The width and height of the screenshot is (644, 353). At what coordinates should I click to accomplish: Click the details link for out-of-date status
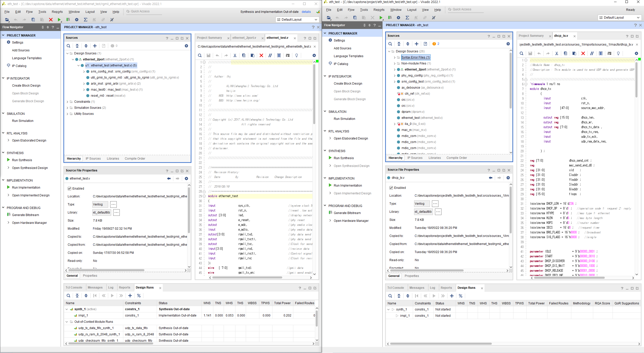306,12
